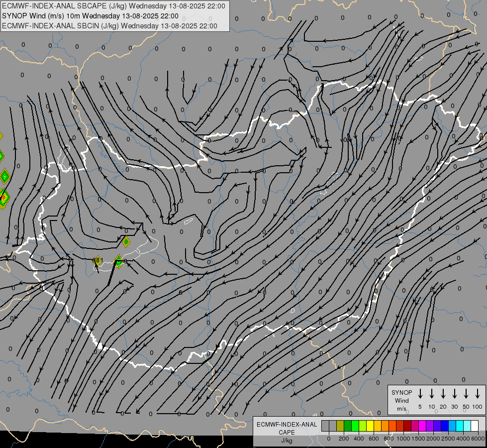The width and height of the screenshot is (487, 448).
Task: Click the SBCAPE title line in header
Action: [x=113, y=6]
